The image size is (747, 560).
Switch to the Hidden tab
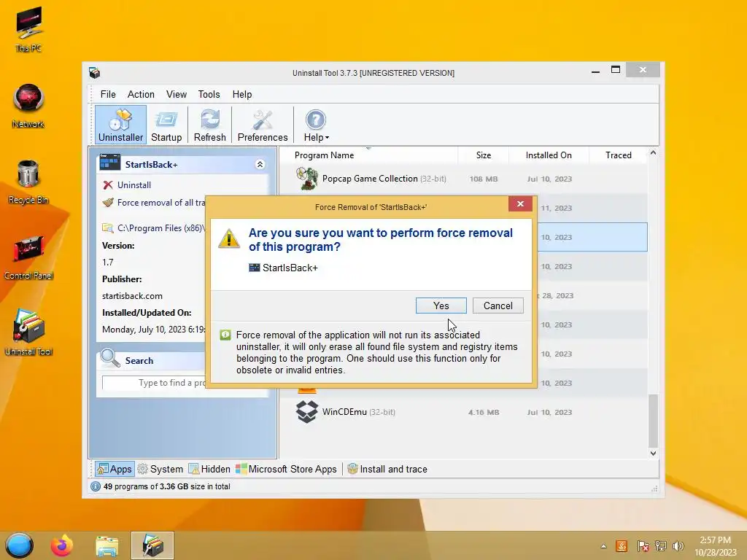click(x=209, y=469)
